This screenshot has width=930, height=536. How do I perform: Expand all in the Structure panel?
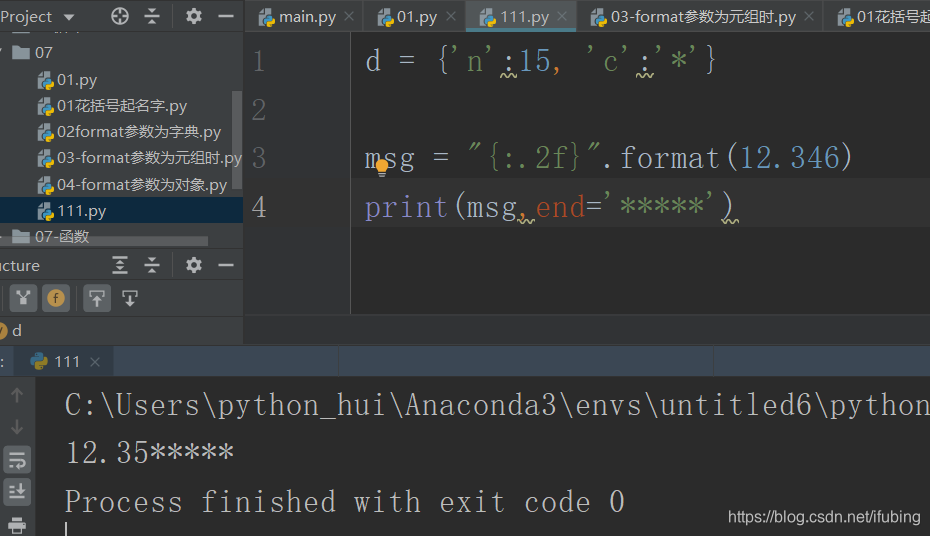(120, 265)
